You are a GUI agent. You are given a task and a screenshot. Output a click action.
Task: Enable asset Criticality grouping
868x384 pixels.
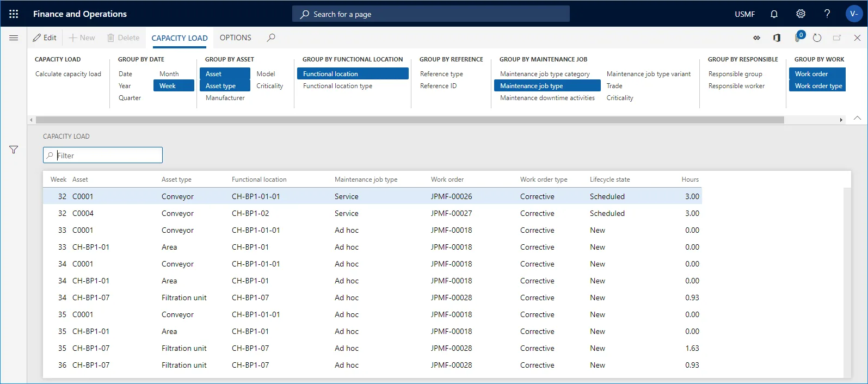[270, 86]
